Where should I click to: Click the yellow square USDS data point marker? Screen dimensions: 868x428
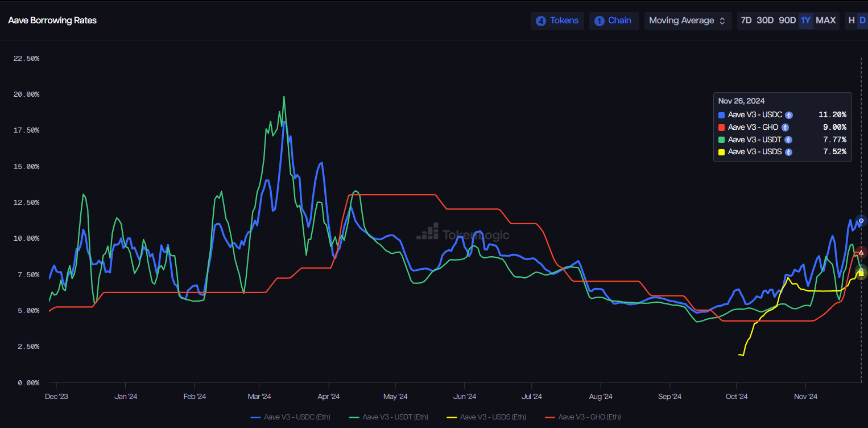(x=861, y=274)
